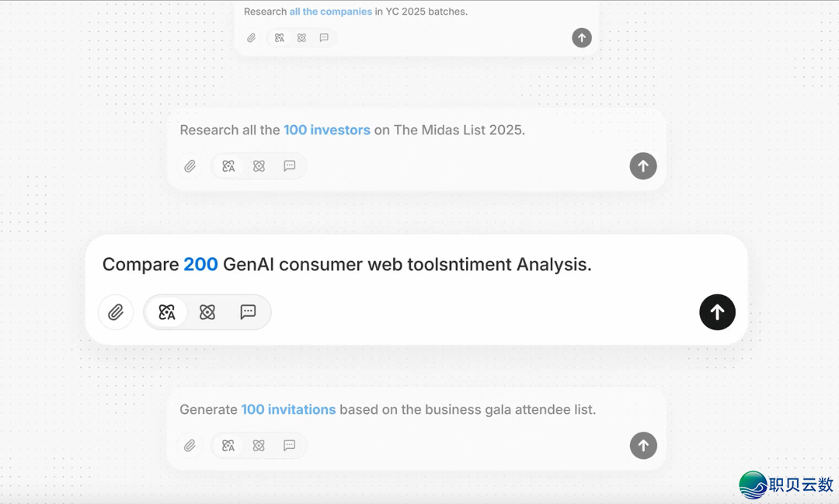This screenshot has width=839, height=504.
Task: Click the paperclip attach icon in the Compare 200 GenAI card
Action: [116, 312]
